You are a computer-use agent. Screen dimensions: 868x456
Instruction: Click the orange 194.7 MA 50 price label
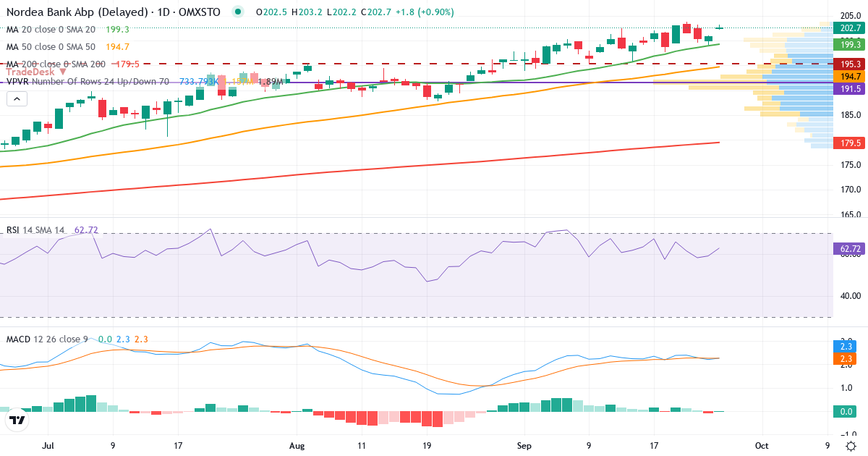(848, 76)
